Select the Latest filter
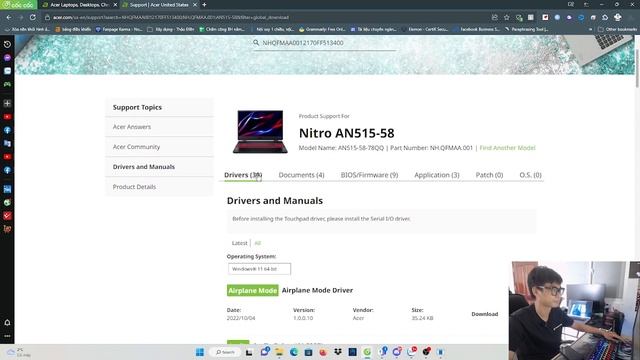 (x=240, y=243)
